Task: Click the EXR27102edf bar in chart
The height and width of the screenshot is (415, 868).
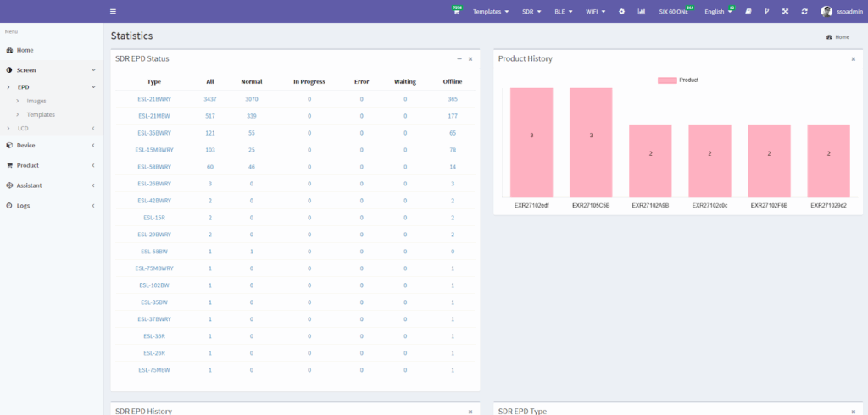Action: [531, 141]
